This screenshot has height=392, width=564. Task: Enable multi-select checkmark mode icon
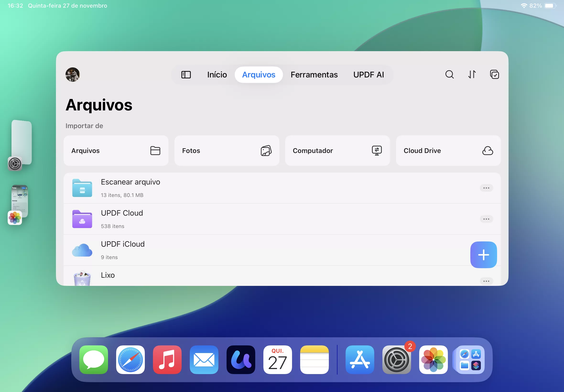click(x=494, y=74)
